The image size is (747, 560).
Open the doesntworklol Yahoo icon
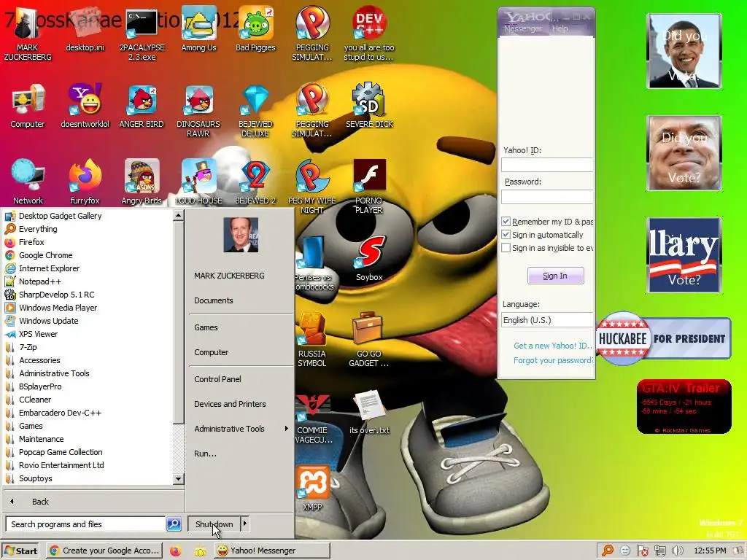click(85, 106)
